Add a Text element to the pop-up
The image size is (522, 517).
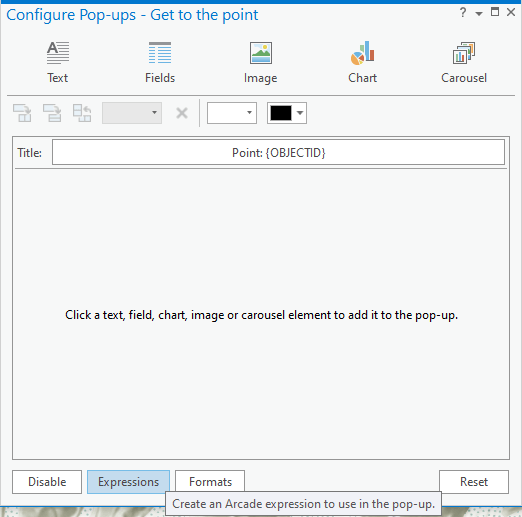[x=58, y=62]
